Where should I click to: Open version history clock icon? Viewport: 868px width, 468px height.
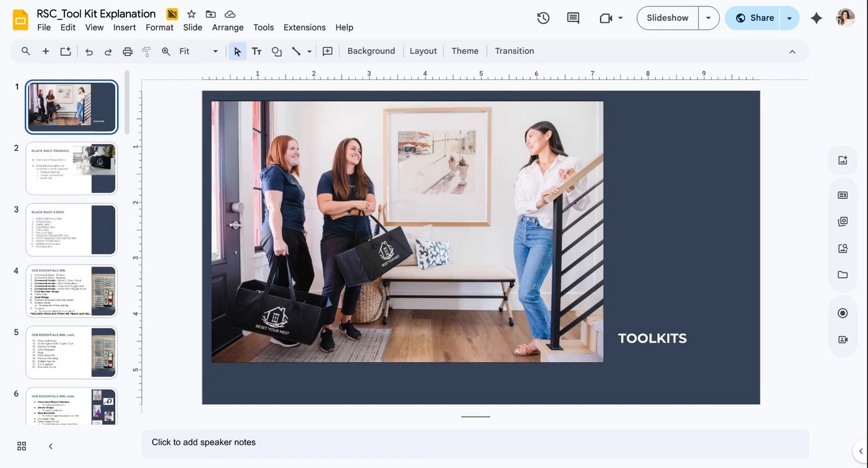pyautogui.click(x=543, y=18)
